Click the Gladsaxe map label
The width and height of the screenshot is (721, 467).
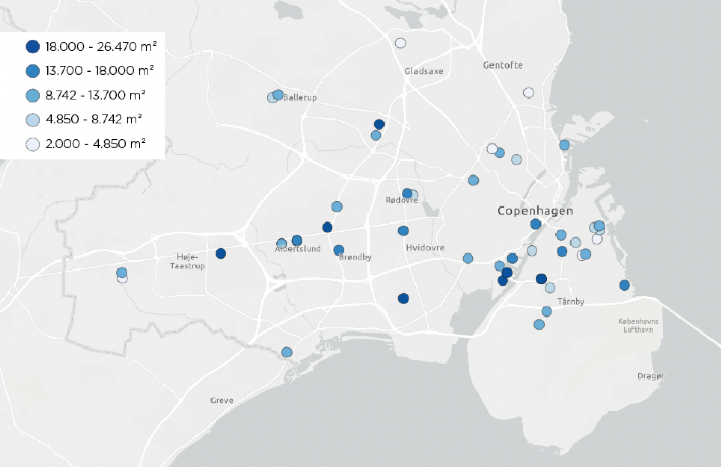tap(424, 71)
